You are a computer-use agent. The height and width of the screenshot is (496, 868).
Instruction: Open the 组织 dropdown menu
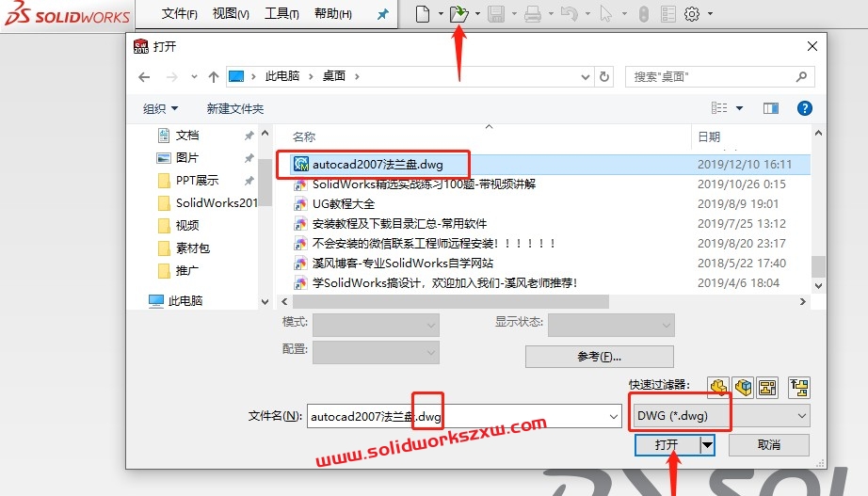tap(161, 108)
